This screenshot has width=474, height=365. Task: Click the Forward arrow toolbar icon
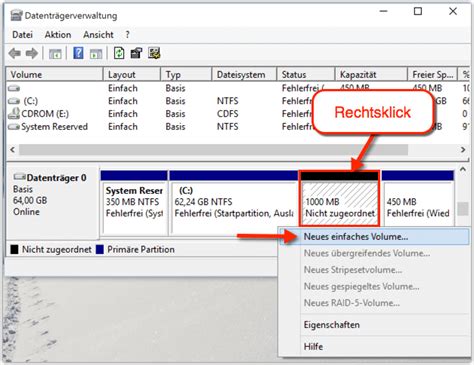click(32, 53)
